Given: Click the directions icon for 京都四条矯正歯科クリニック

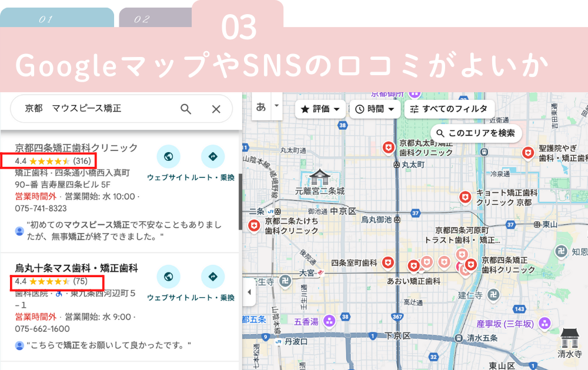Looking at the screenshot, I should pos(213,157).
